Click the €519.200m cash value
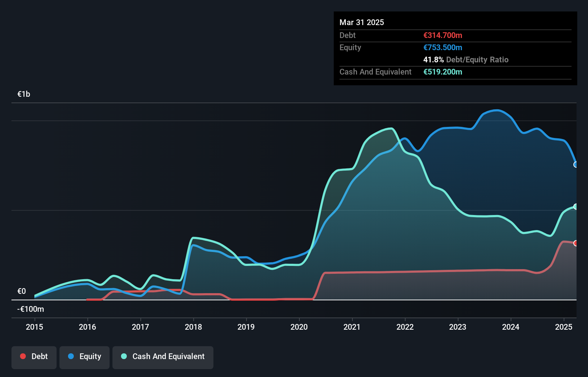Screen dimensions: 588x377 (443, 72)
